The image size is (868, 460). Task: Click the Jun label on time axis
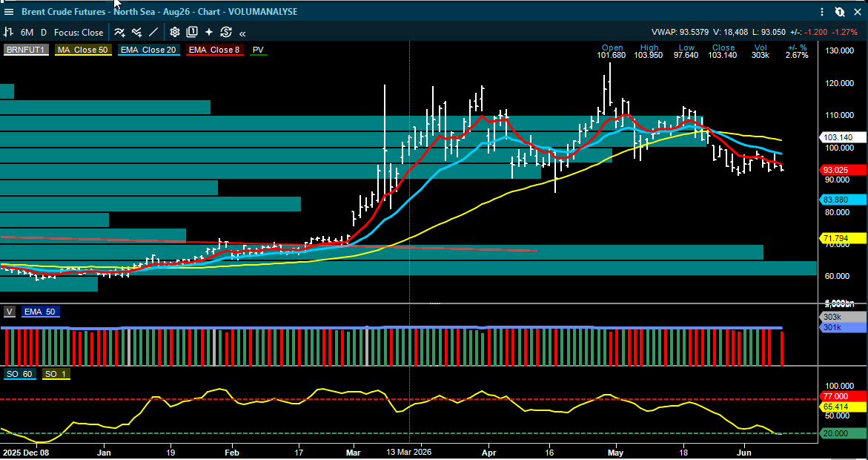point(744,453)
